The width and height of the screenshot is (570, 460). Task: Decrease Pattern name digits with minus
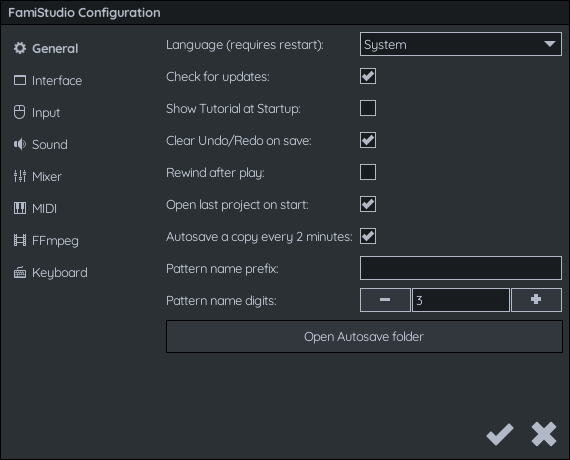click(385, 300)
